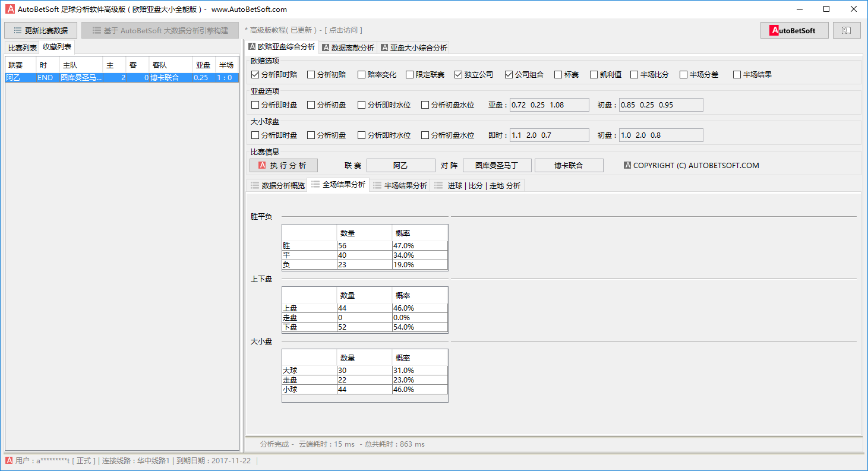Click the 小球 row in 大小盘 table
Screen dimensions: 868x471
[365, 389]
